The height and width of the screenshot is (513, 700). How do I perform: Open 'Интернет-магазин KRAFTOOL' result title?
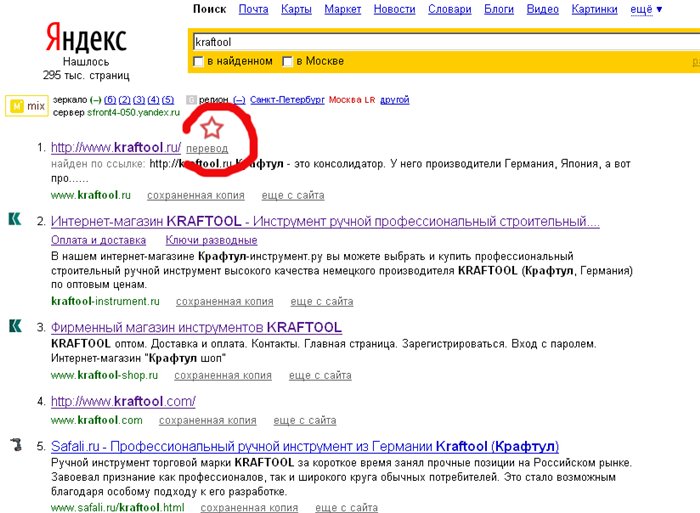click(325, 221)
